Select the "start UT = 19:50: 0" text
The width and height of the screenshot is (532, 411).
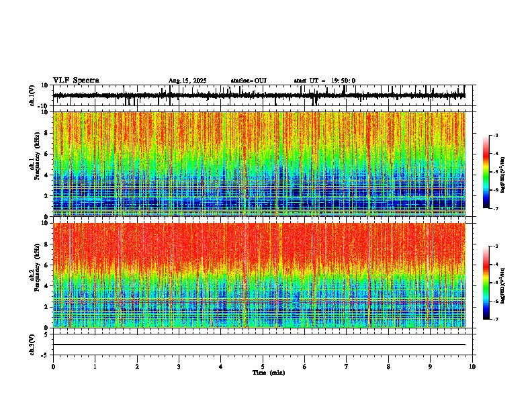(324, 81)
